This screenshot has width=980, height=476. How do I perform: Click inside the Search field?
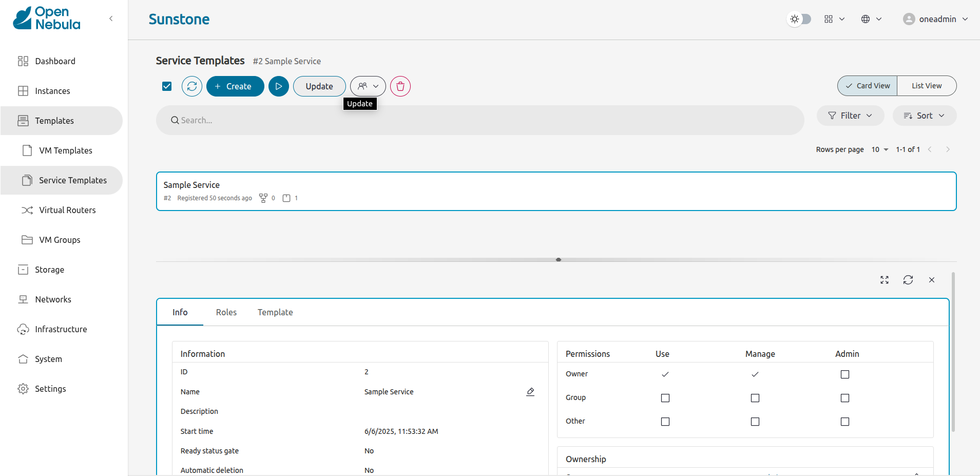359,120
